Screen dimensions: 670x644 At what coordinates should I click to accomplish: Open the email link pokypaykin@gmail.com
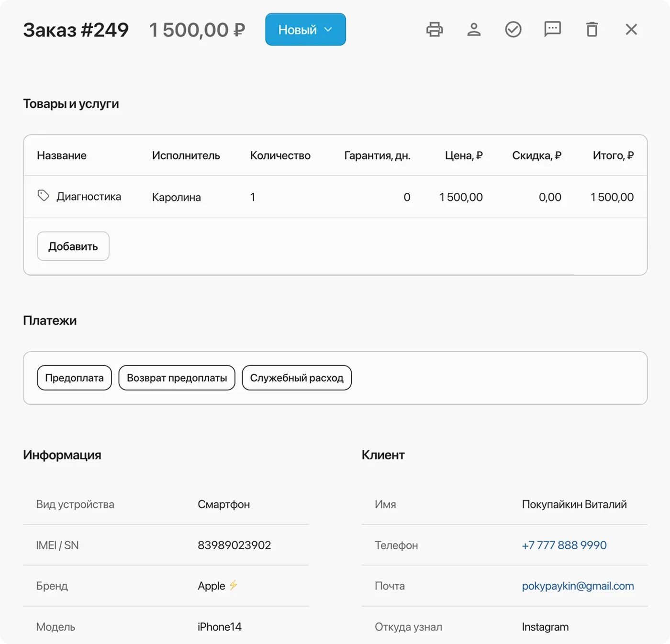pyautogui.click(x=578, y=585)
